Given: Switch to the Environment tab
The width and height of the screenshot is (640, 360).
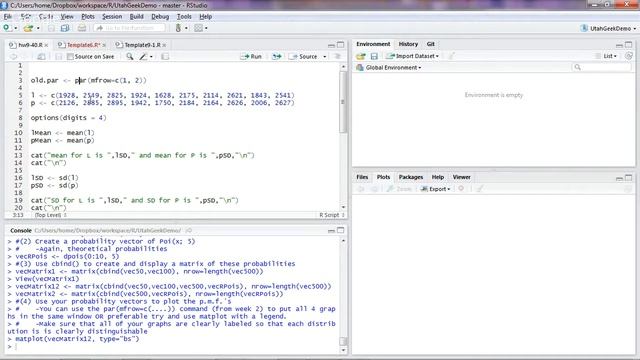Looking at the screenshot, I should click(373, 44).
